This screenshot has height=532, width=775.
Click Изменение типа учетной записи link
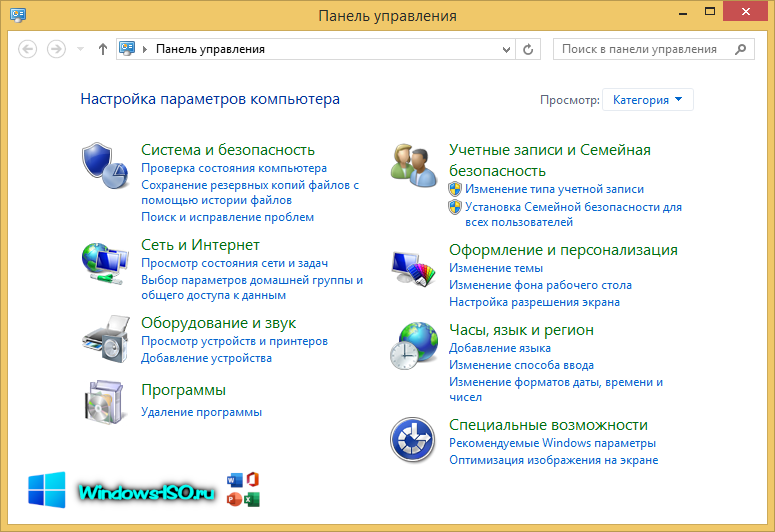tap(554, 189)
